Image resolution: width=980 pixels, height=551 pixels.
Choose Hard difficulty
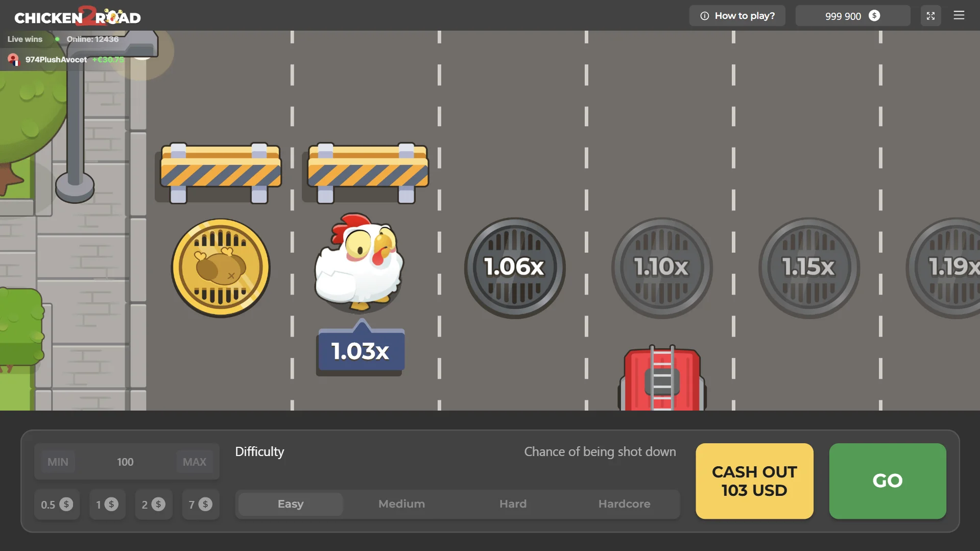click(513, 504)
